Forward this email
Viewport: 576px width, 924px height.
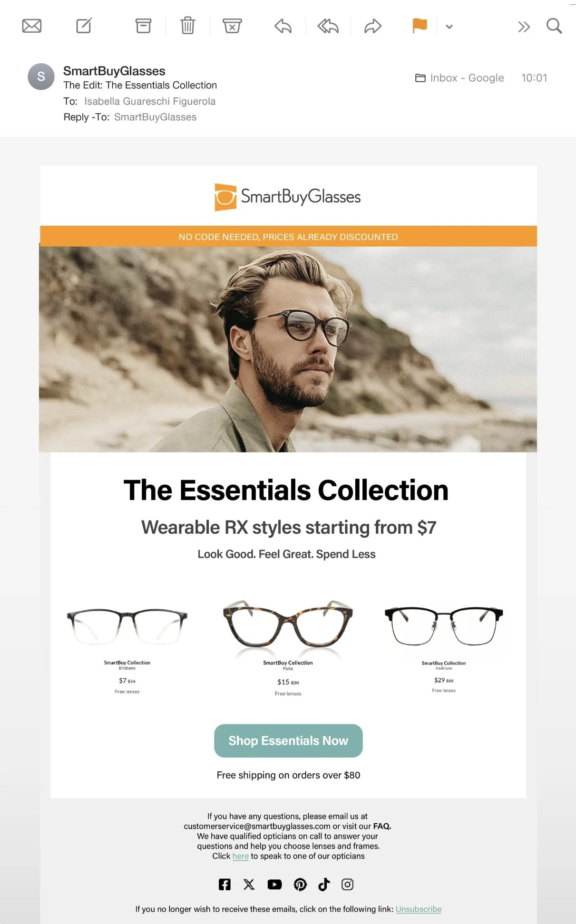coord(373,26)
